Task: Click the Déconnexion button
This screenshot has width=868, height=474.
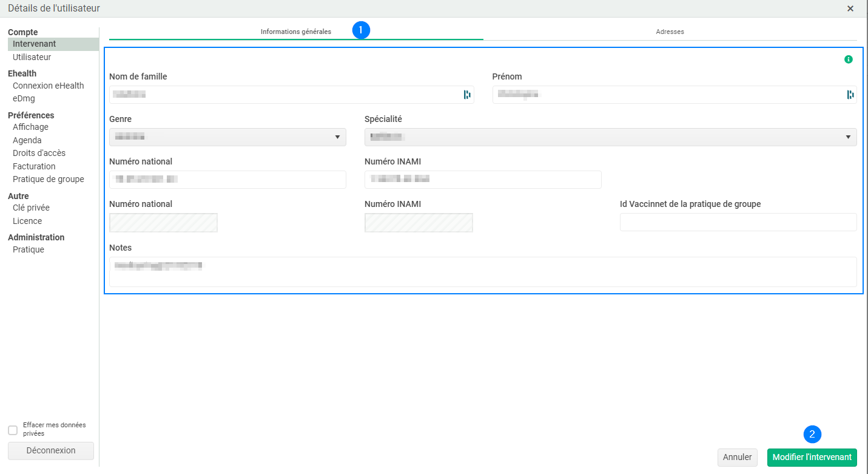Action: (51, 451)
